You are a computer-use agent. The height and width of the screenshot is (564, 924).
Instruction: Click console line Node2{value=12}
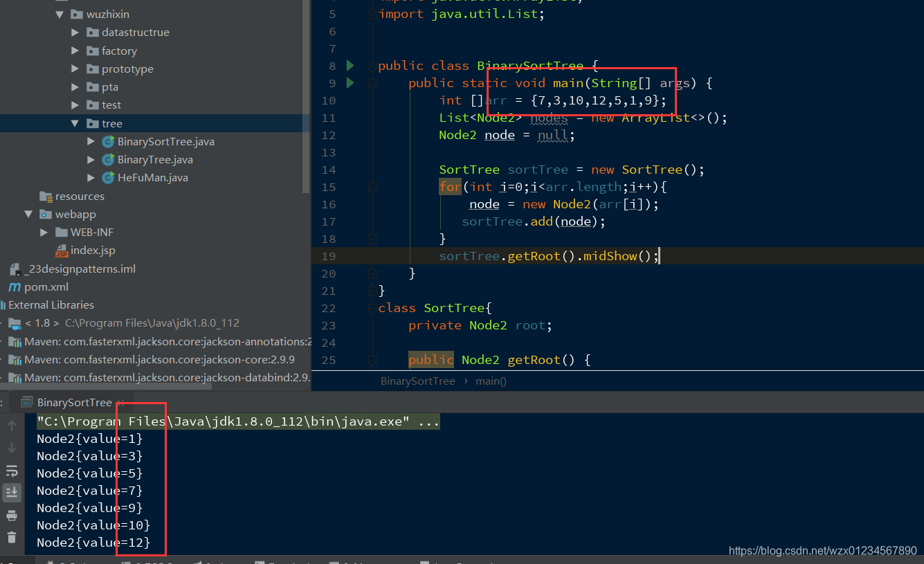click(x=93, y=543)
